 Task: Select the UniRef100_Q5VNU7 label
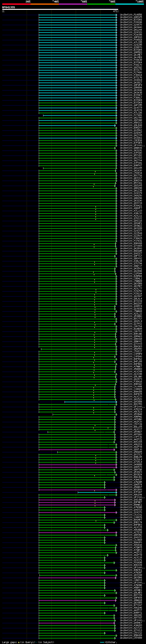point(131,432)
